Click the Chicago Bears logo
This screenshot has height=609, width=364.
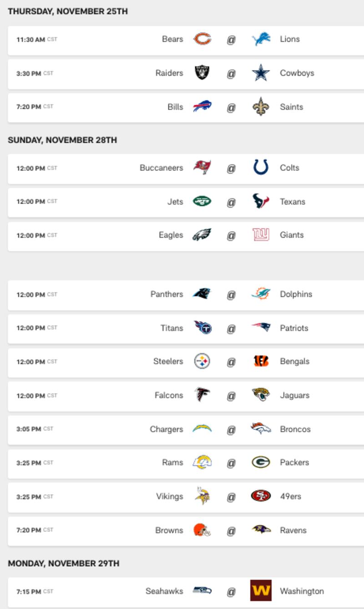(x=202, y=39)
